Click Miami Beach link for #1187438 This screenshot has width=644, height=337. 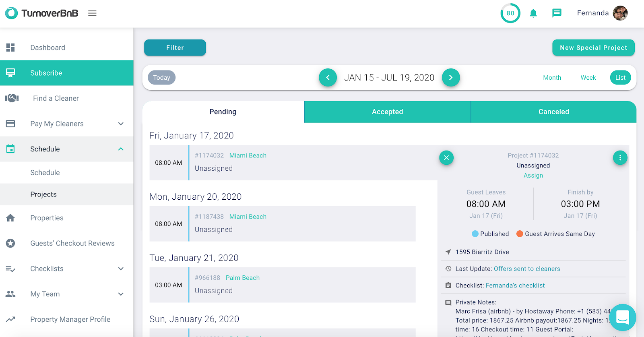248,217
